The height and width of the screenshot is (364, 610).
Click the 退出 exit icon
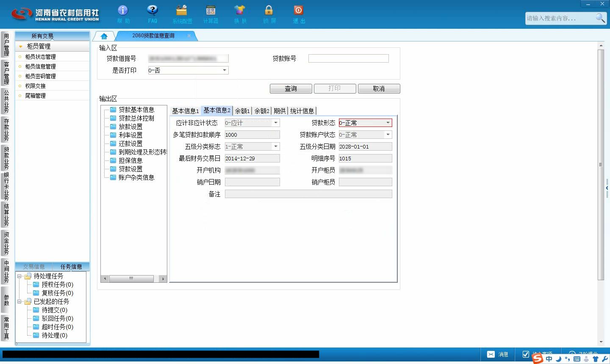[298, 10]
